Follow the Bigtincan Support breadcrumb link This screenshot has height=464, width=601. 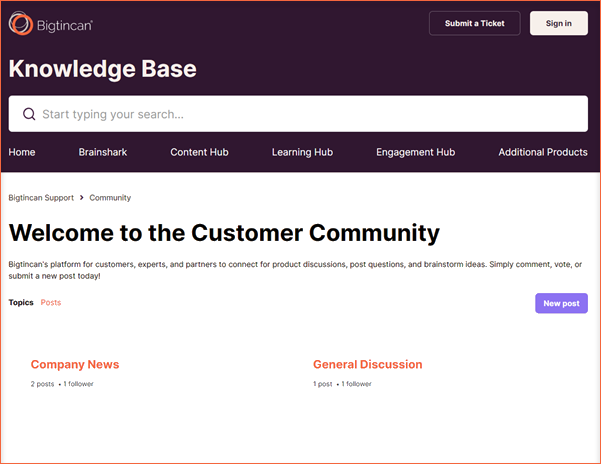41,198
